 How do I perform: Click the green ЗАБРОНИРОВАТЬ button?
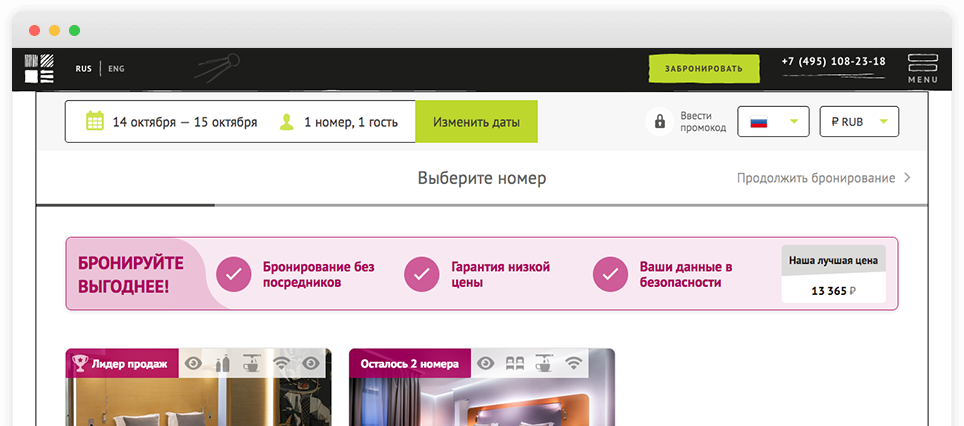point(704,68)
